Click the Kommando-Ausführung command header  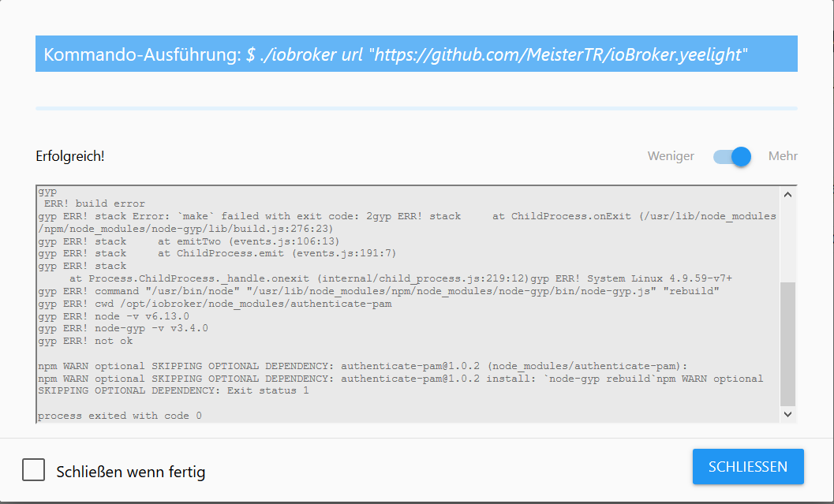click(417, 54)
